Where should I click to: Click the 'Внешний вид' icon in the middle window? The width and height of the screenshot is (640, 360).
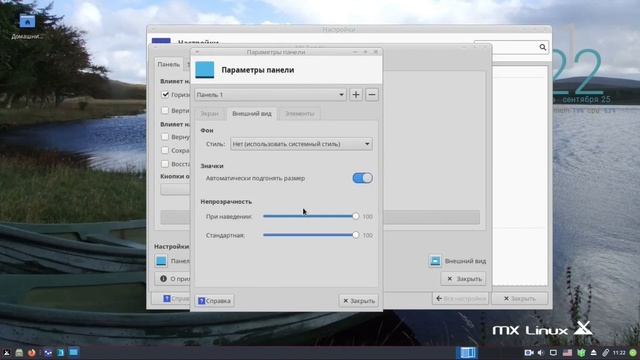[435, 261]
